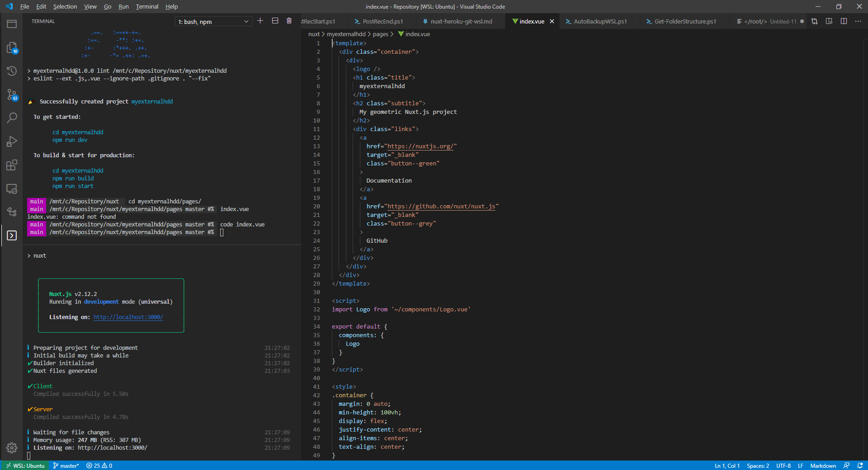Viewport: 868px width, 470px height.
Task: Split the editor to the right
Action: tap(844, 21)
